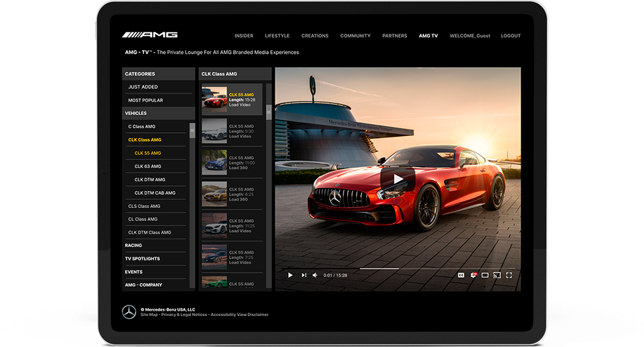
Task: Click the AMG logo
Action: (150, 35)
